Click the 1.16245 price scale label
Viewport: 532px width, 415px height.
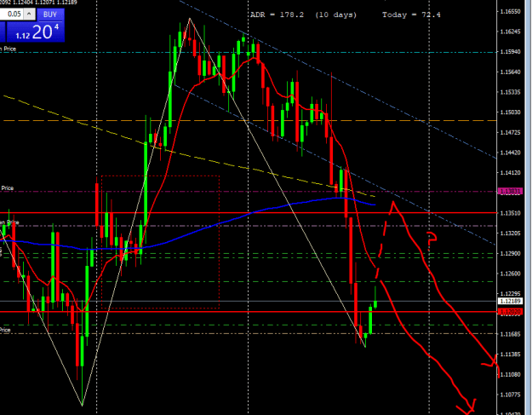pyautogui.click(x=510, y=32)
